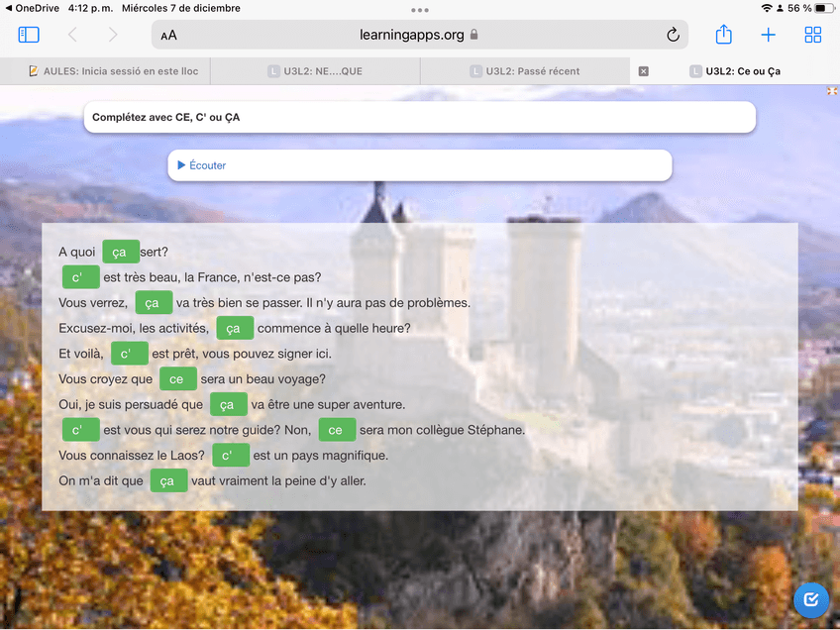Open the answer before "sera mon collègue Stéphane"
This screenshot has width=840, height=630.
336,430
